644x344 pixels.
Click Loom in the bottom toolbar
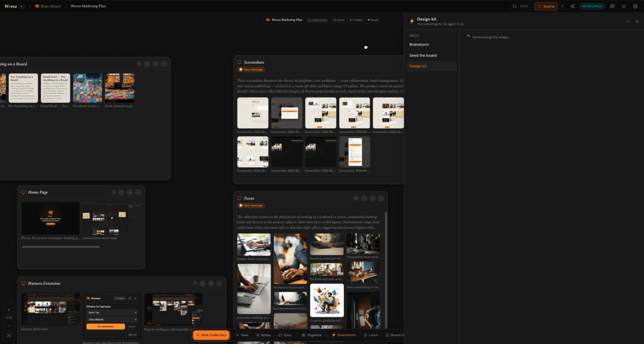[x=371, y=335]
